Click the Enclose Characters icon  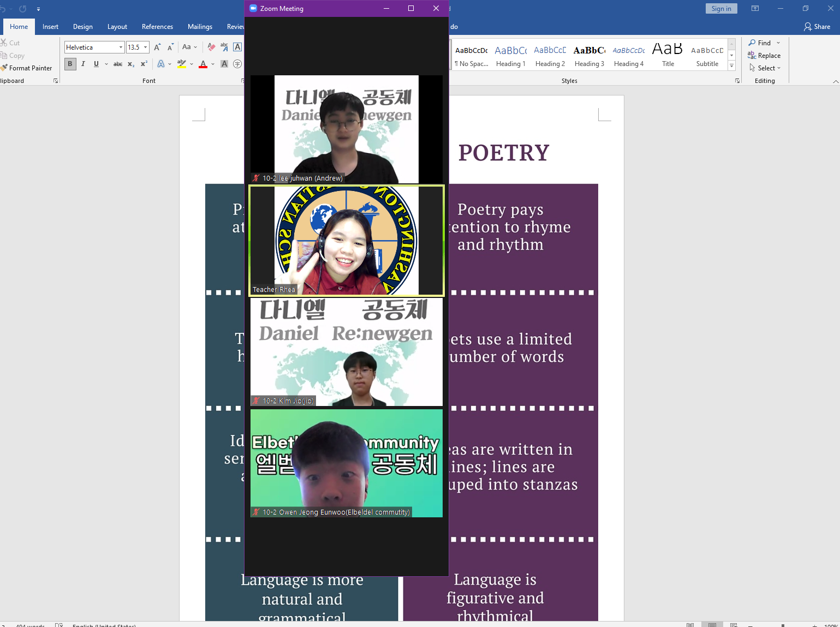[237, 64]
